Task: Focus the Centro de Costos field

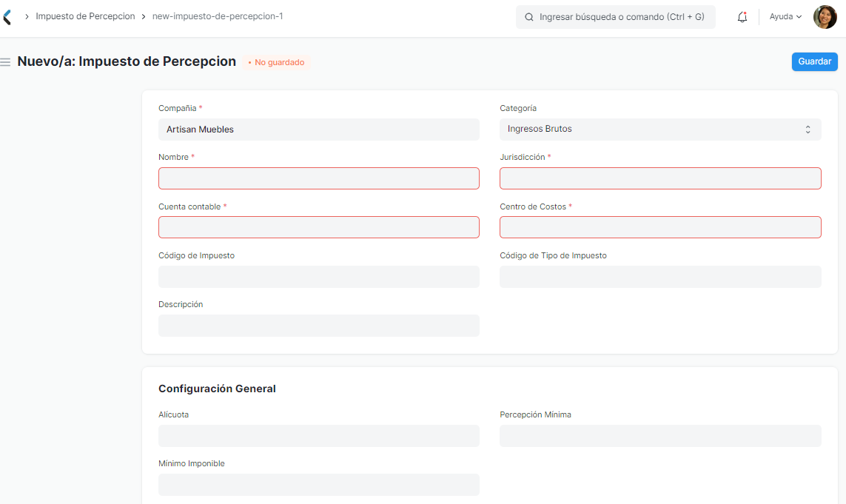Action: [x=660, y=227]
